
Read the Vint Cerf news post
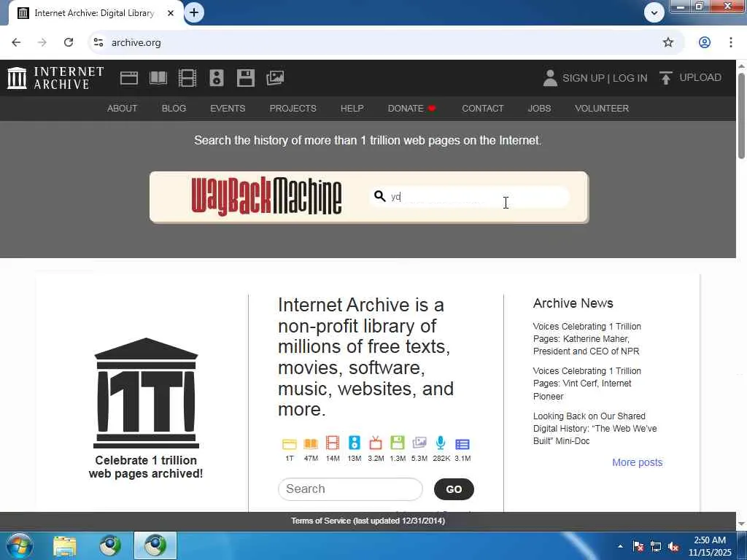[587, 384]
